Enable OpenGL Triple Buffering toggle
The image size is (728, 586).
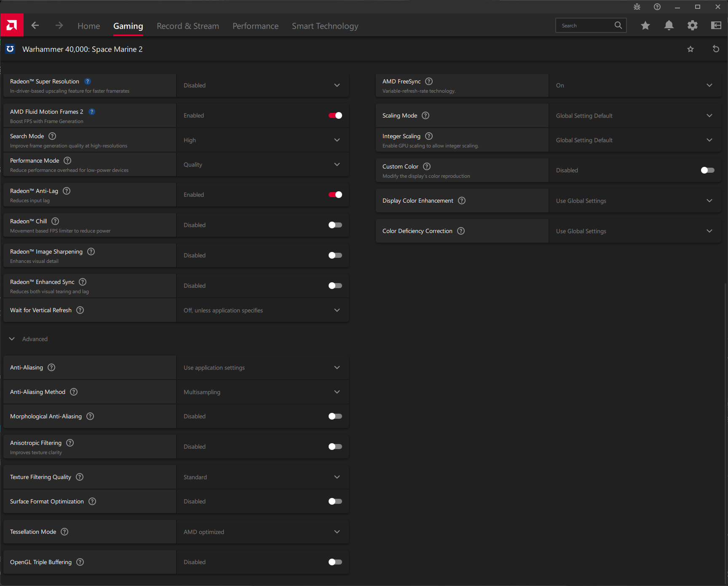point(335,562)
